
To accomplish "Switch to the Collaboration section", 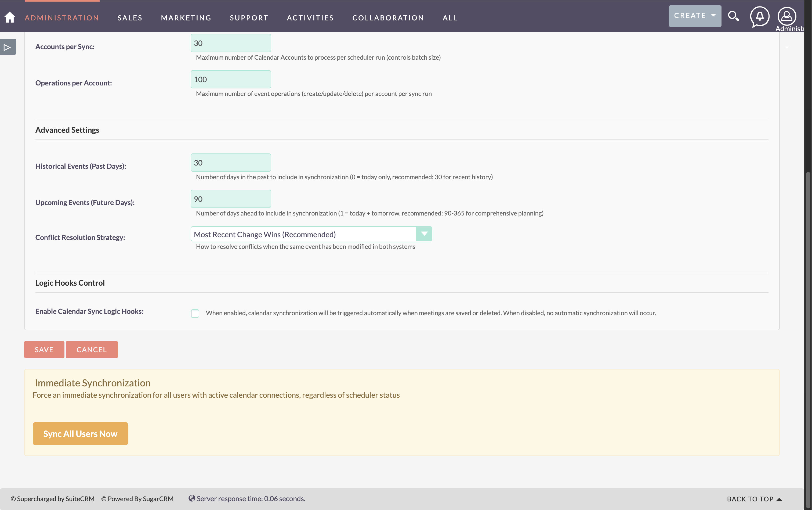I will 388,17.
